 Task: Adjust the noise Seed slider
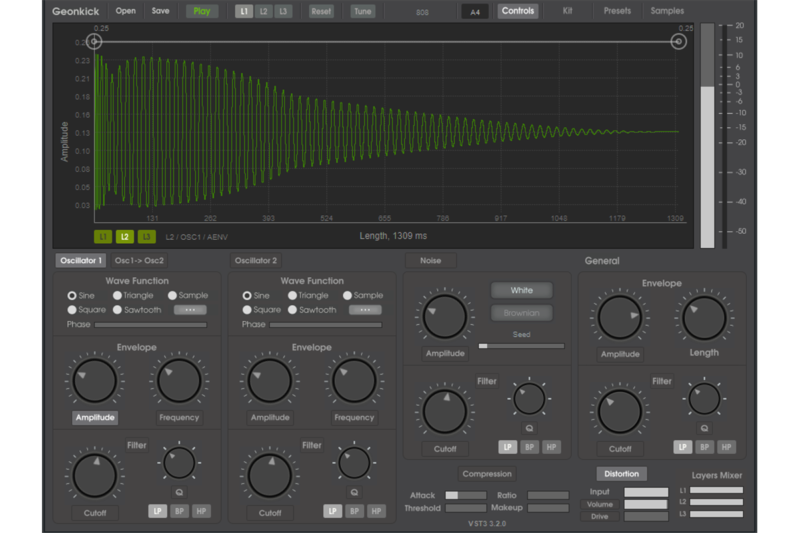tap(521, 345)
